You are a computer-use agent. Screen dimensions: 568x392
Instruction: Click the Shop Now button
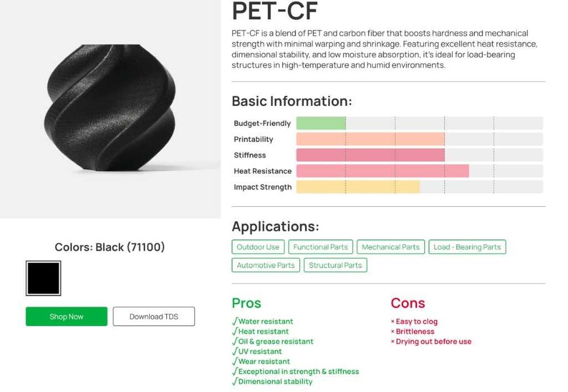tap(66, 316)
